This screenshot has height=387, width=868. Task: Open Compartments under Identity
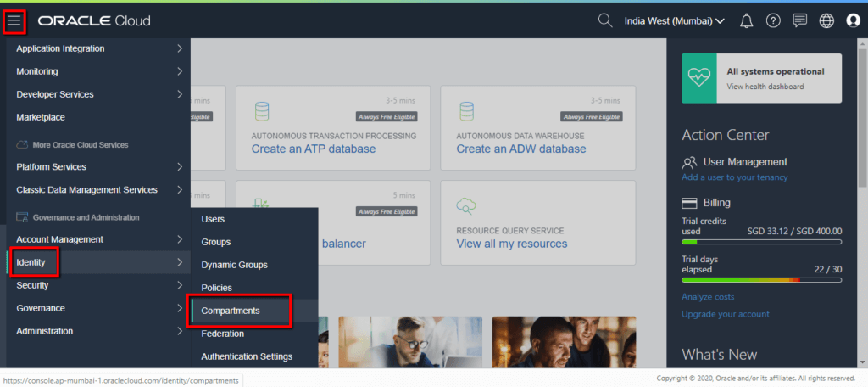point(254,311)
